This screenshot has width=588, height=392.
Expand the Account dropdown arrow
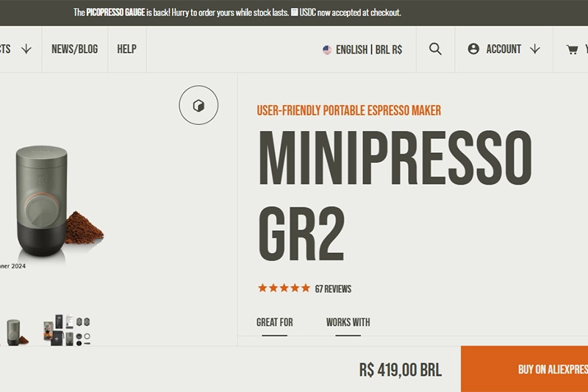point(535,49)
